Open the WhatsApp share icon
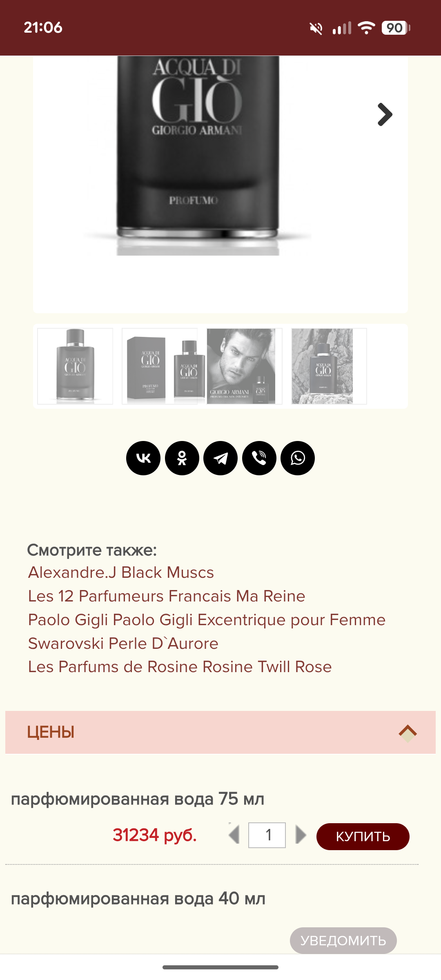Viewport: 441px width, 980px height. (298, 458)
